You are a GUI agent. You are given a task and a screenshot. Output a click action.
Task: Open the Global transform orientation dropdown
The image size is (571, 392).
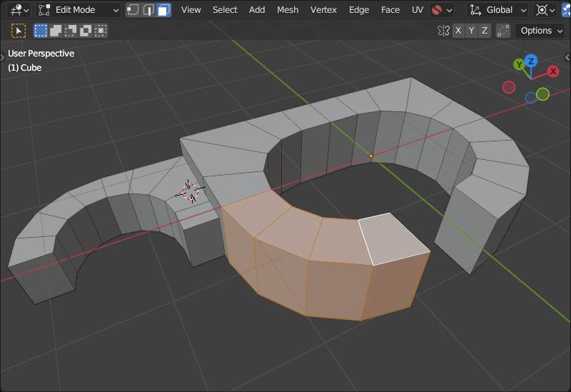pyautogui.click(x=497, y=10)
